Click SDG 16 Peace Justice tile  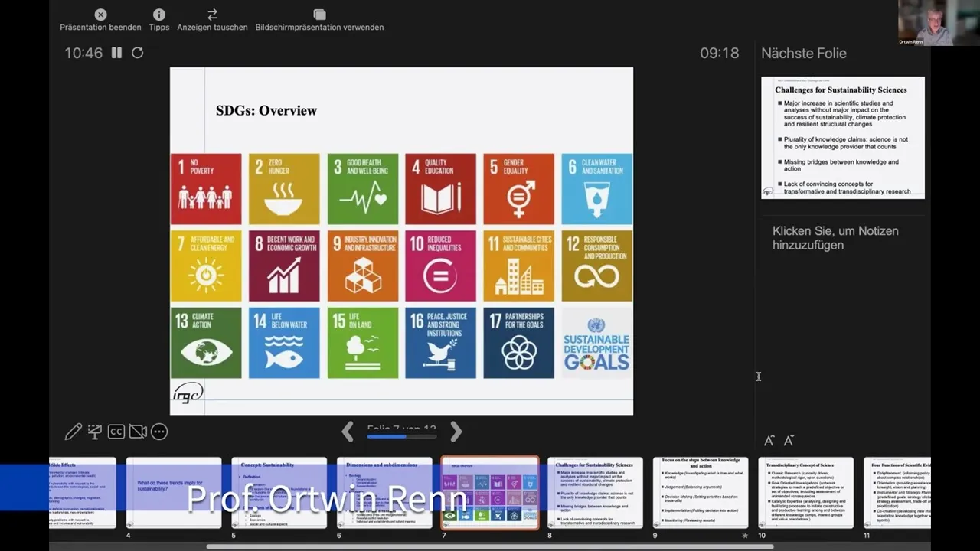440,343
